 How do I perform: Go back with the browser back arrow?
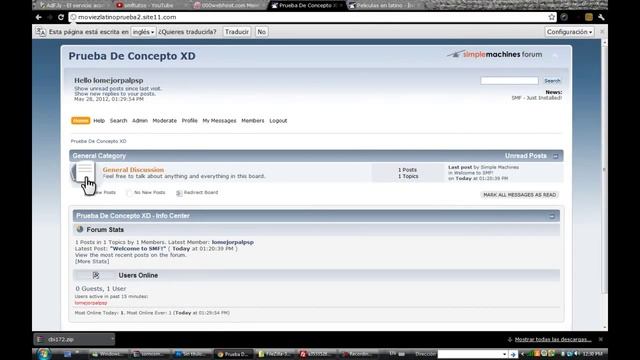click(x=38, y=17)
